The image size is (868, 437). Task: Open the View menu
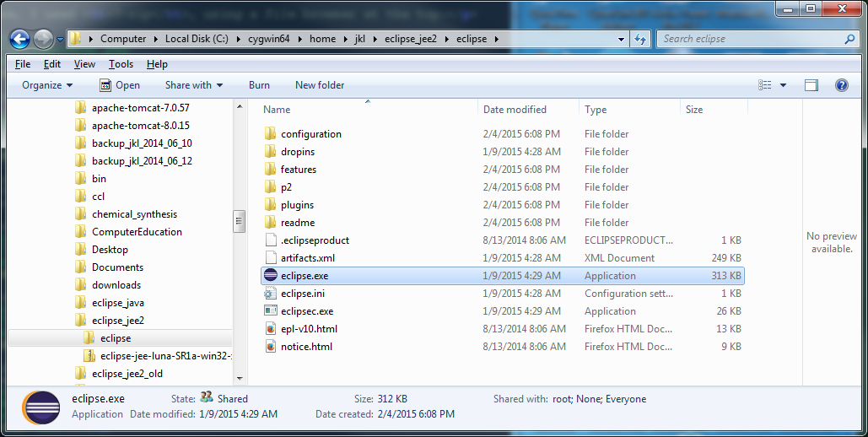pos(84,64)
